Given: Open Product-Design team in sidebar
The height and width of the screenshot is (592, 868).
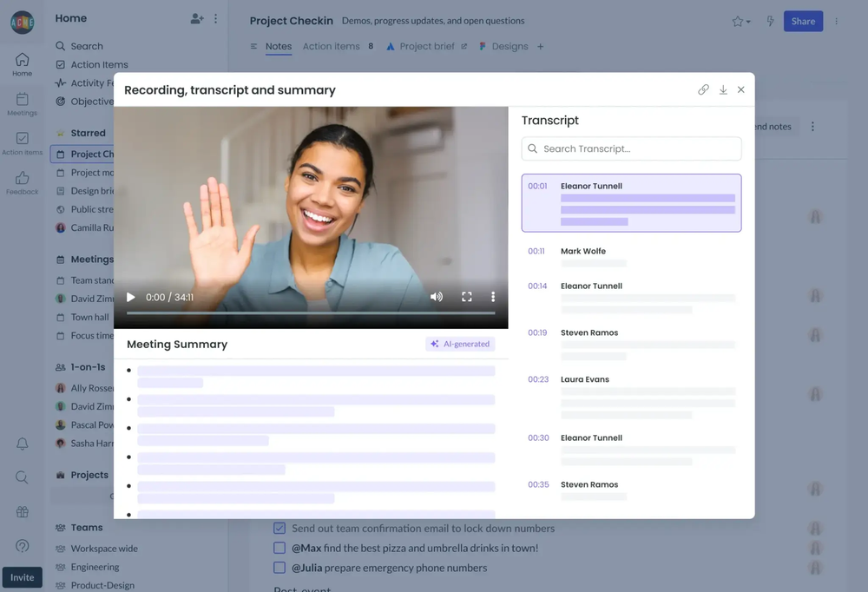Looking at the screenshot, I should point(95,585).
